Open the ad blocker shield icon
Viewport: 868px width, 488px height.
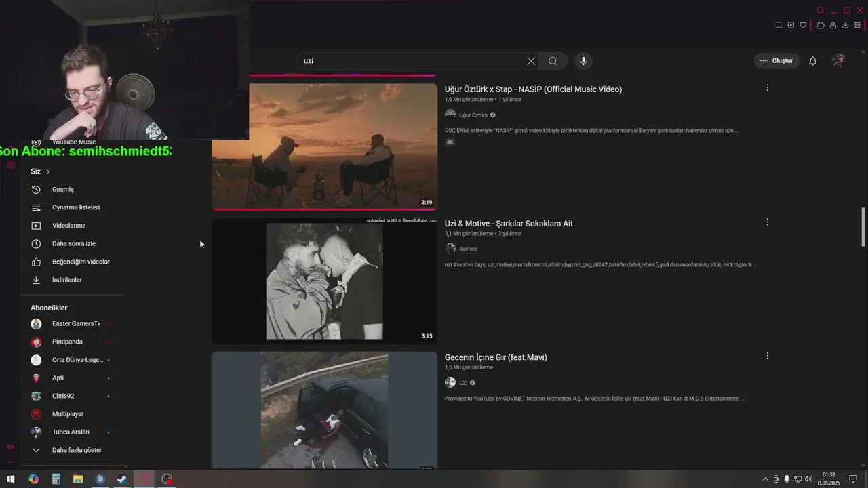(791, 25)
